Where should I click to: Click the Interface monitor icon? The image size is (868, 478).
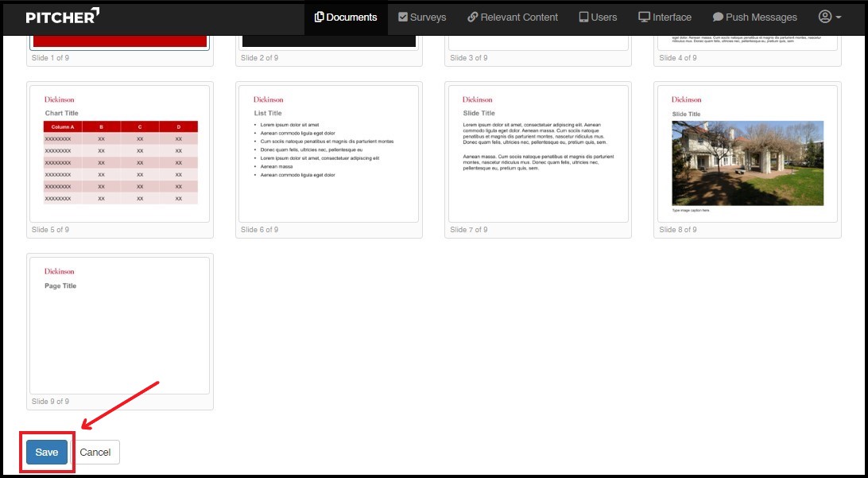[x=644, y=17]
